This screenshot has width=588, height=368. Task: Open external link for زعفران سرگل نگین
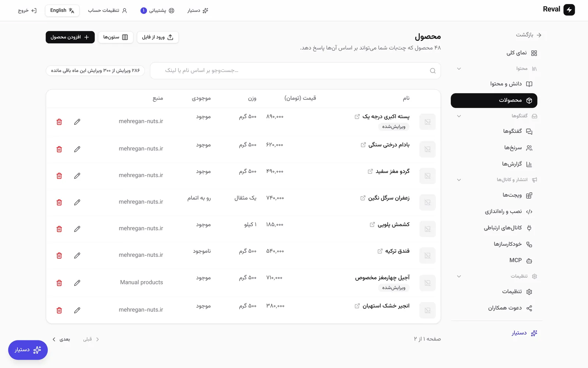[x=363, y=198]
